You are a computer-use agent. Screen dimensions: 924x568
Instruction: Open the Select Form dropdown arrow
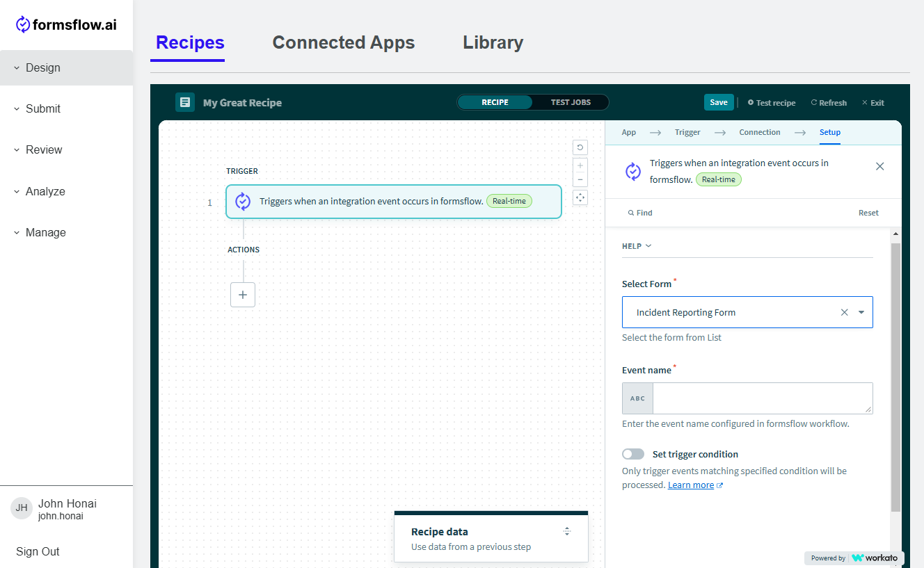click(x=861, y=312)
